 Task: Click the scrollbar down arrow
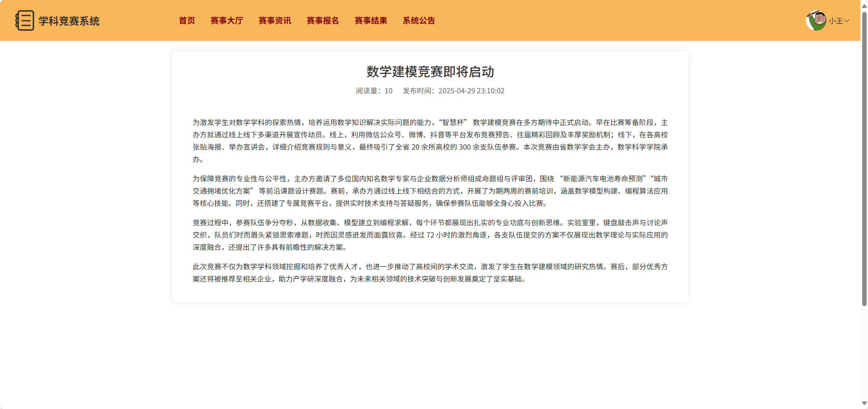coord(864,403)
